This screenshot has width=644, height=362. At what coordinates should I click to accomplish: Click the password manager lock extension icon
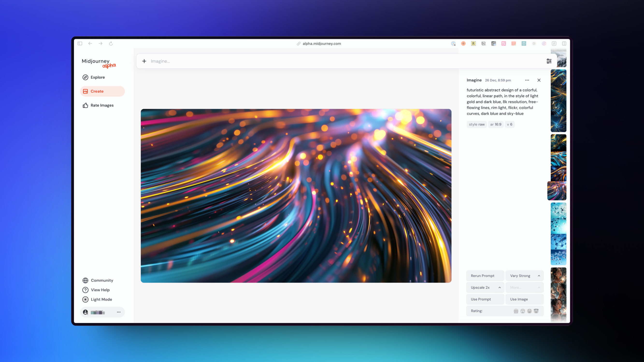[453, 43]
